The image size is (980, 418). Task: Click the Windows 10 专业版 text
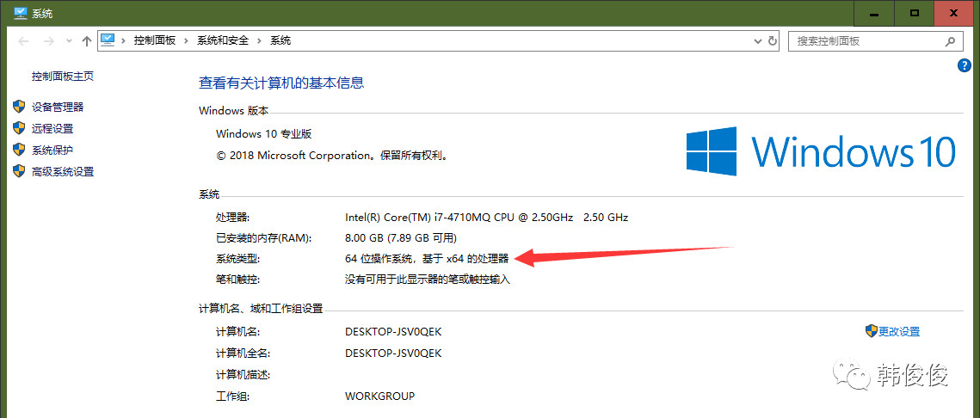[263, 133]
